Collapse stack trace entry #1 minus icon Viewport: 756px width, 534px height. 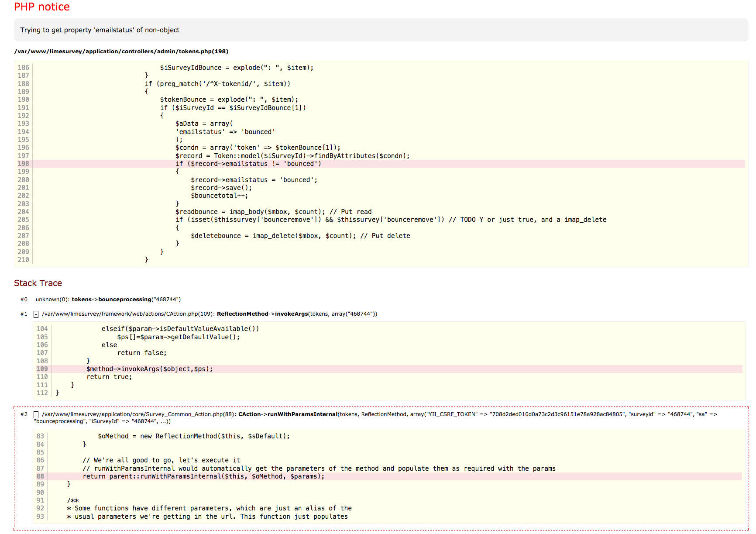coord(36,314)
